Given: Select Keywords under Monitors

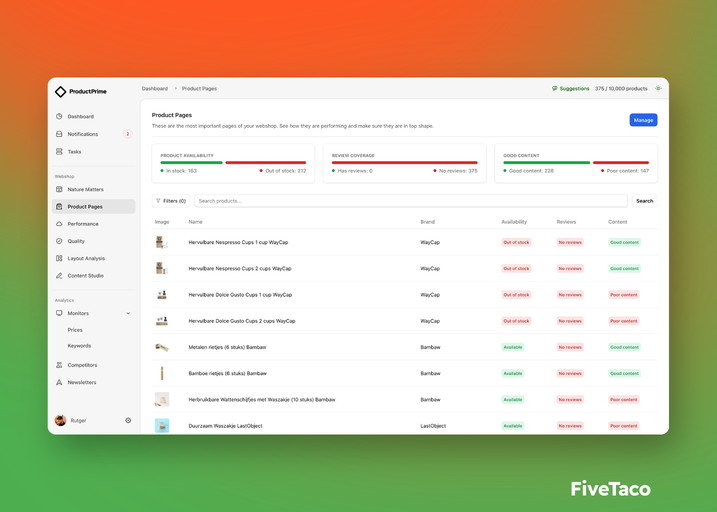Looking at the screenshot, I should 79,346.
